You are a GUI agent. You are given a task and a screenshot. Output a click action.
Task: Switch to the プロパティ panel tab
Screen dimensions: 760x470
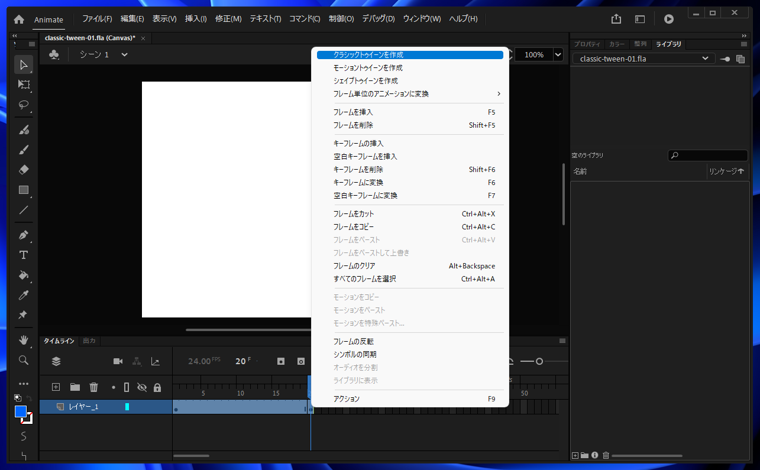coord(587,44)
